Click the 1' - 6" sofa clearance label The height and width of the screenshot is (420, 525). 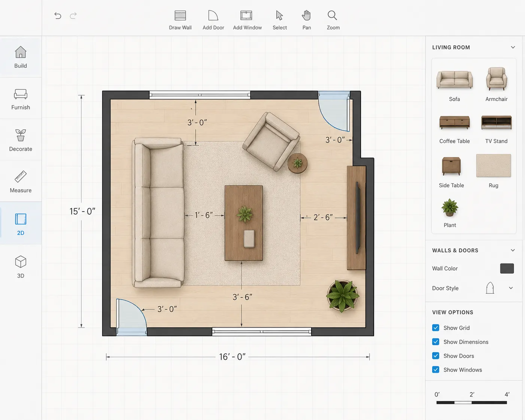tap(204, 215)
